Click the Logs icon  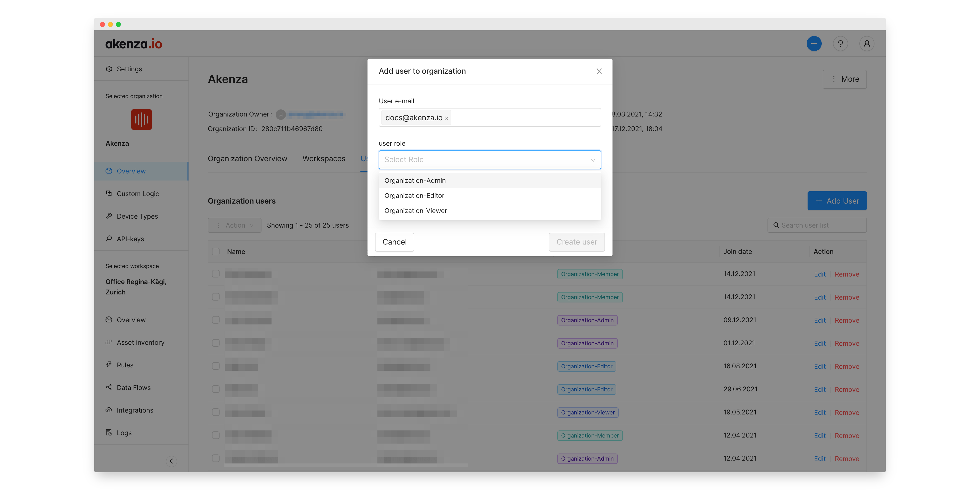pos(109,433)
